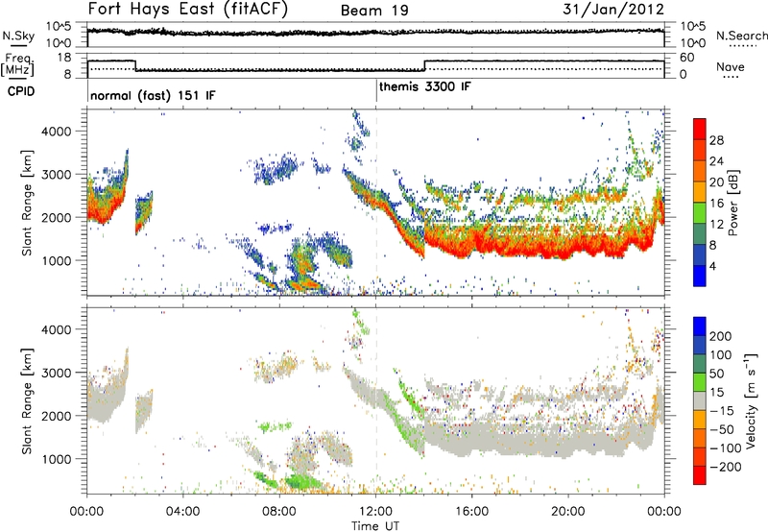Image resolution: width=768 pixels, height=532 pixels.
Task: Click the CPID change tick at themis start
Action: coord(376,91)
